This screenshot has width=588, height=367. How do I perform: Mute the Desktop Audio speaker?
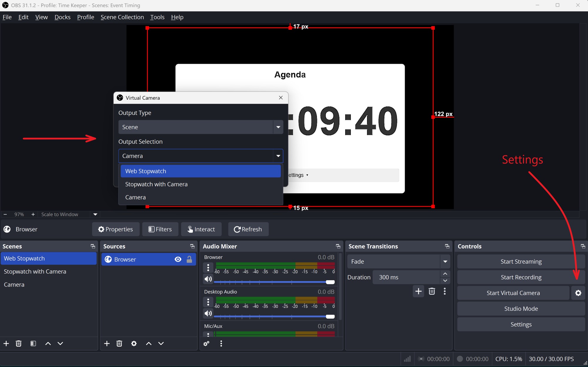tap(208, 313)
